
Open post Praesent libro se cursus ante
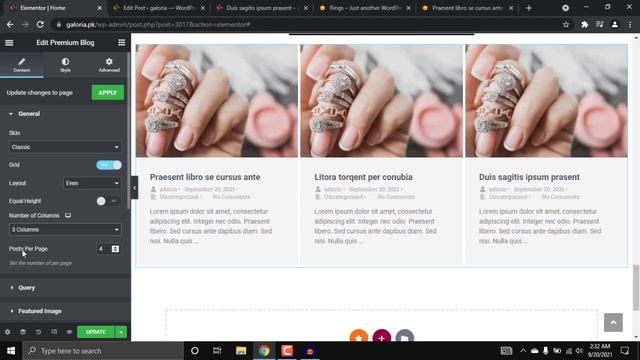[x=205, y=177]
